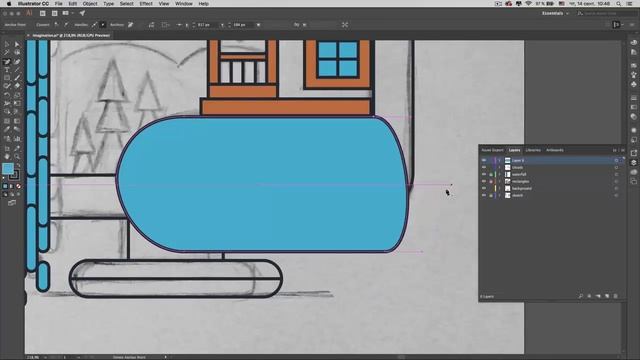Switch to the Asset Export tab
The height and width of the screenshot is (360, 640).
pyautogui.click(x=492, y=150)
